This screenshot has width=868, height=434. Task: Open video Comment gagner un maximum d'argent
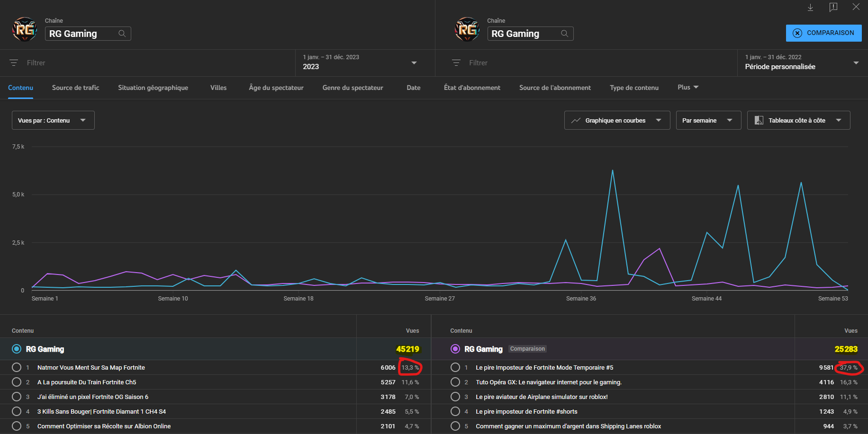click(x=569, y=426)
